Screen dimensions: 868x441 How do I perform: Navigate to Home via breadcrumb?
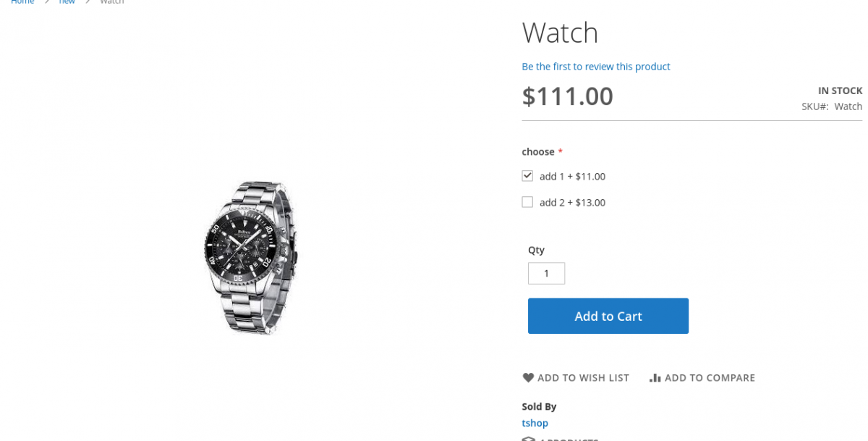(x=22, y=2)
